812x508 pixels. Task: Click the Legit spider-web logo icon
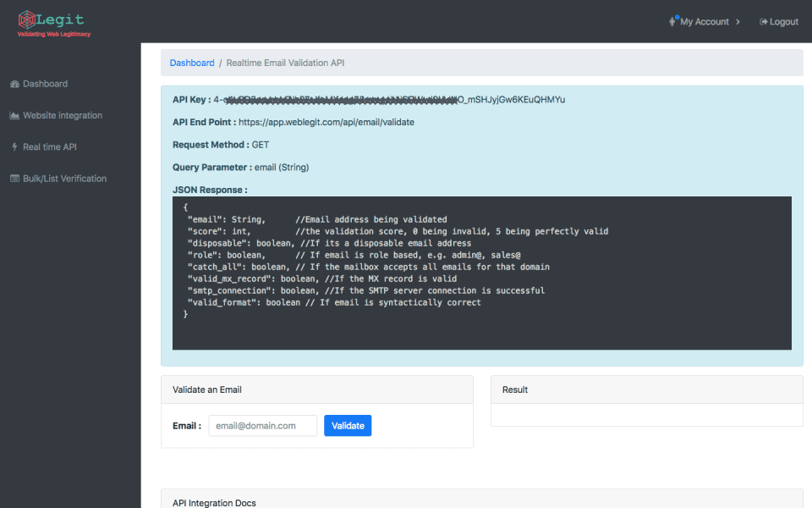tap(26, 19)
